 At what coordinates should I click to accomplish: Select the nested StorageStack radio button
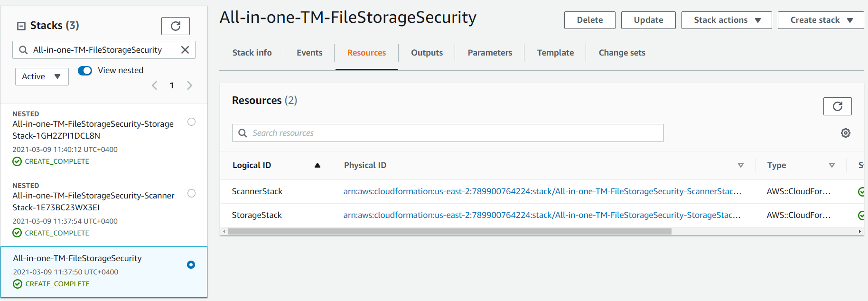(x=191, y=122)
